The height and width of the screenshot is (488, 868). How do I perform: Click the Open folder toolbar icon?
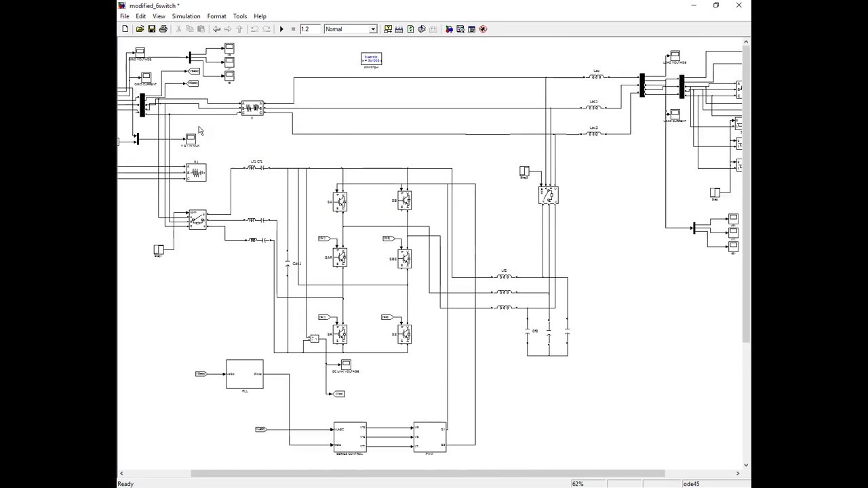[140, 29]
